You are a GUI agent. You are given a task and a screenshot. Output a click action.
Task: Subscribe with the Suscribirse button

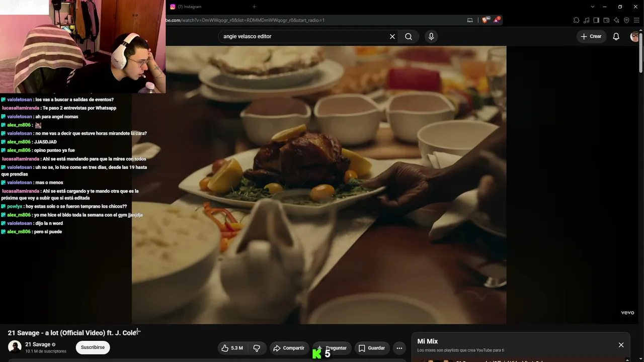pyautogui.click(x=93, y=347)
